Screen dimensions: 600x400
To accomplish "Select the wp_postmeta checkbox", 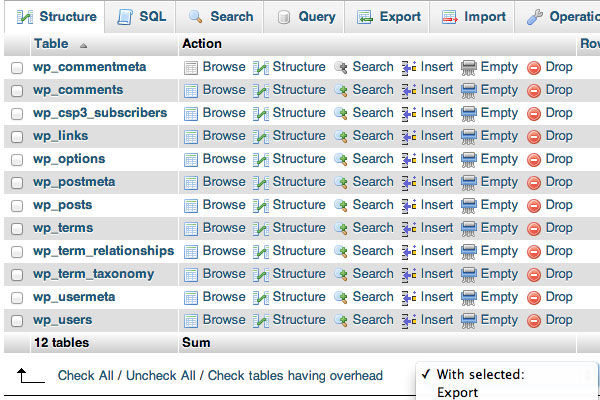I will point(17,183).
